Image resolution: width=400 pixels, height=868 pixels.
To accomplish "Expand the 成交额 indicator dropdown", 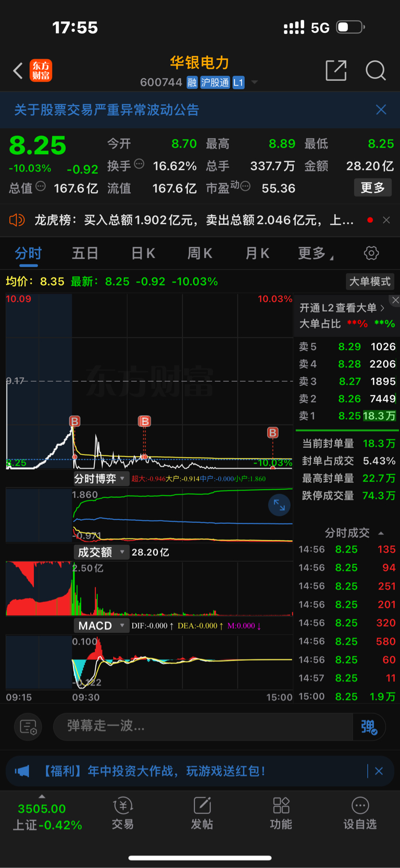I will click(101, 552).
